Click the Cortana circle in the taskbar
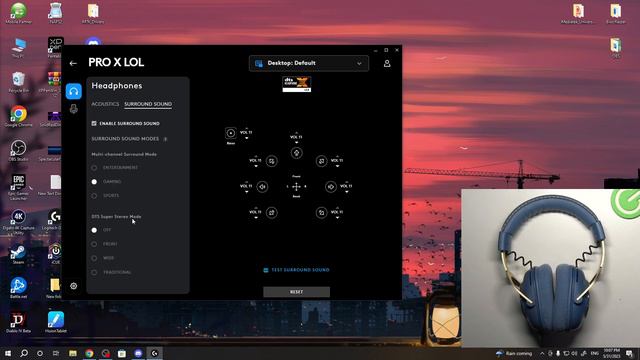Viewport: 640px width, 360px height. pos(40,353)
